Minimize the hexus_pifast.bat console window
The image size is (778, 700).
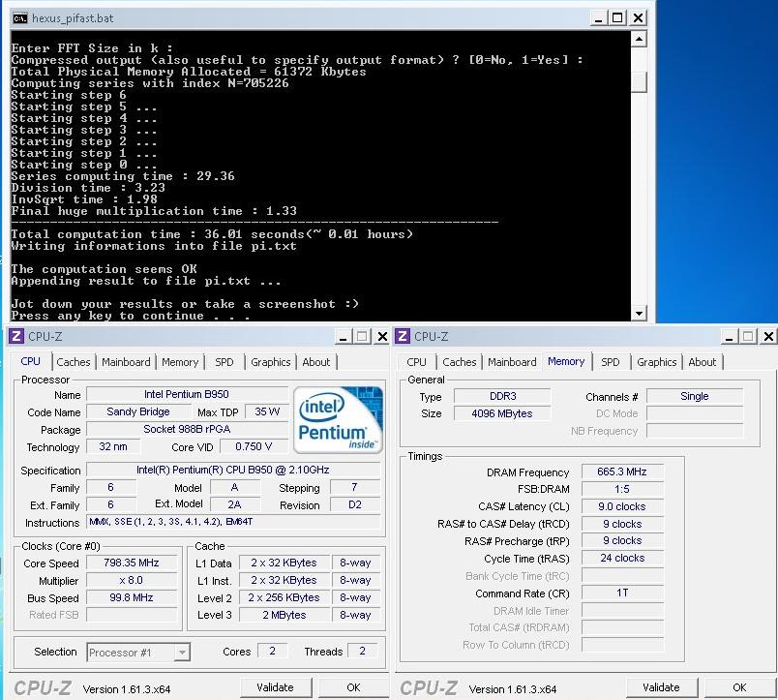598,18
